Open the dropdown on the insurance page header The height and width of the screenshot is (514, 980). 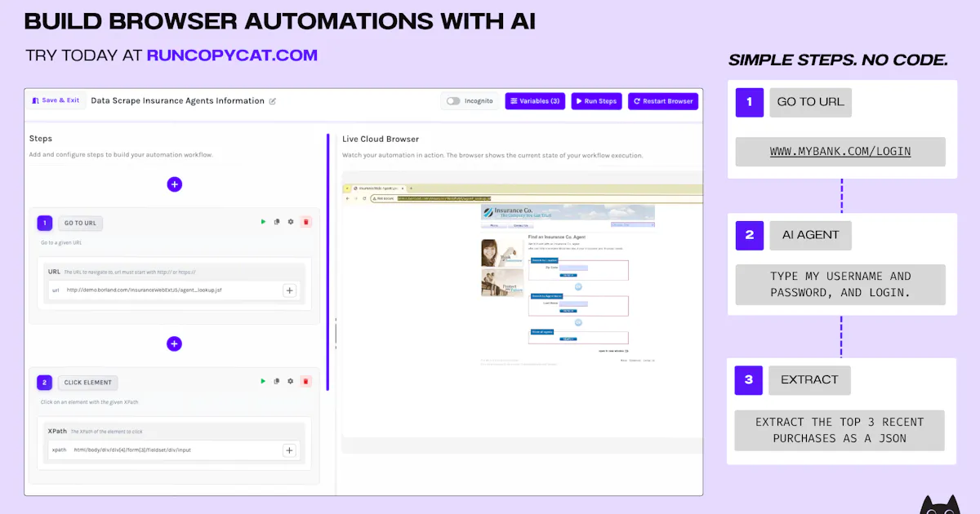[632, 225]
